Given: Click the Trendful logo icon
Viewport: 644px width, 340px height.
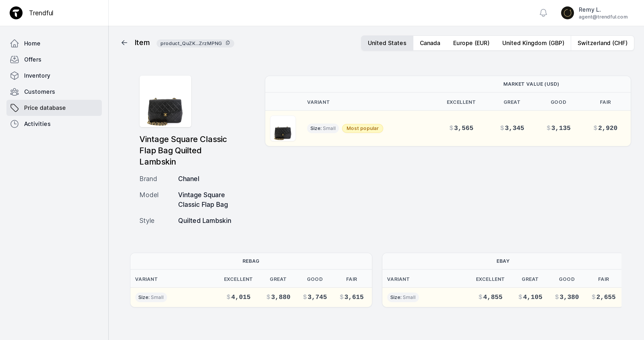Looking at the screenshot, I should click(x=16, y=13).
